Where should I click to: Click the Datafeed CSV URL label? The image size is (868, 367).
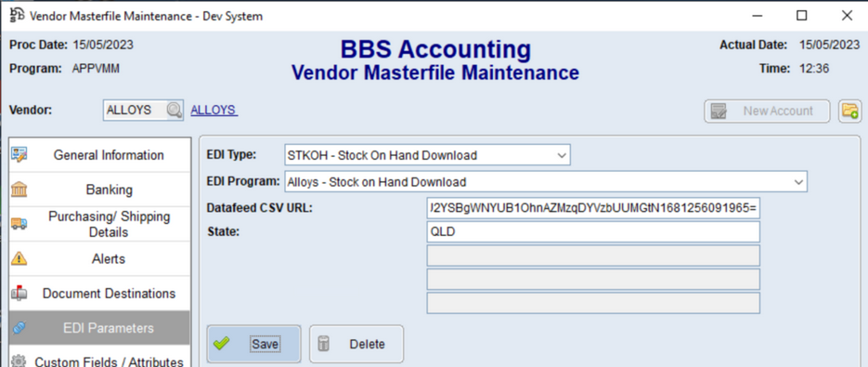tap(260, 208)
